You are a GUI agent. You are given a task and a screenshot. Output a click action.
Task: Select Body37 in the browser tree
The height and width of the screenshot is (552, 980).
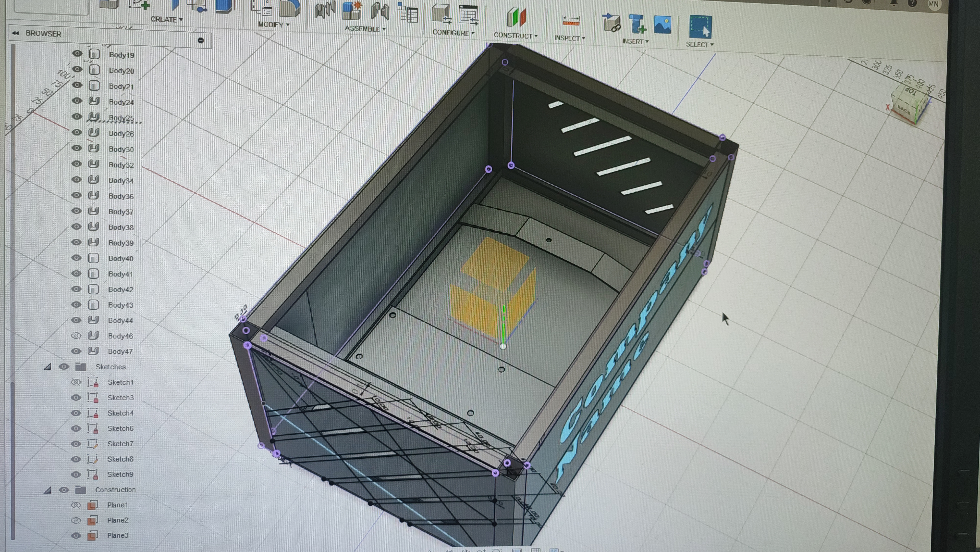(x=121, y=212)
